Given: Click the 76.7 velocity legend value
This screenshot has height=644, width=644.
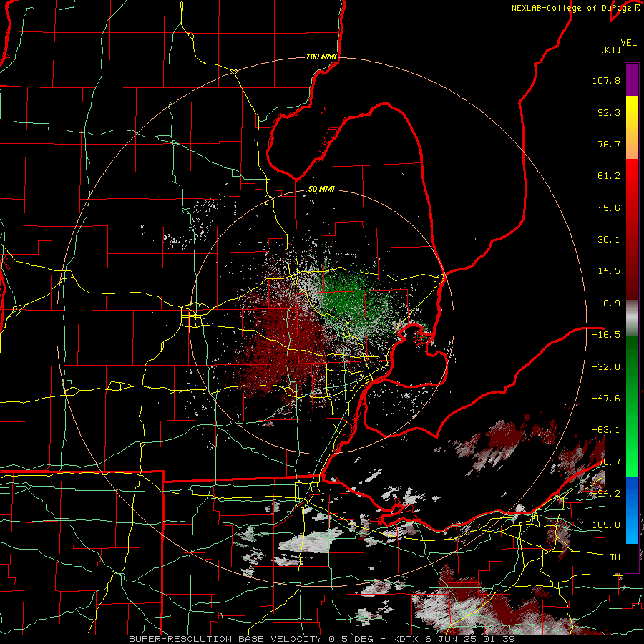Looking at the screenshot, I should click(609, 144).
